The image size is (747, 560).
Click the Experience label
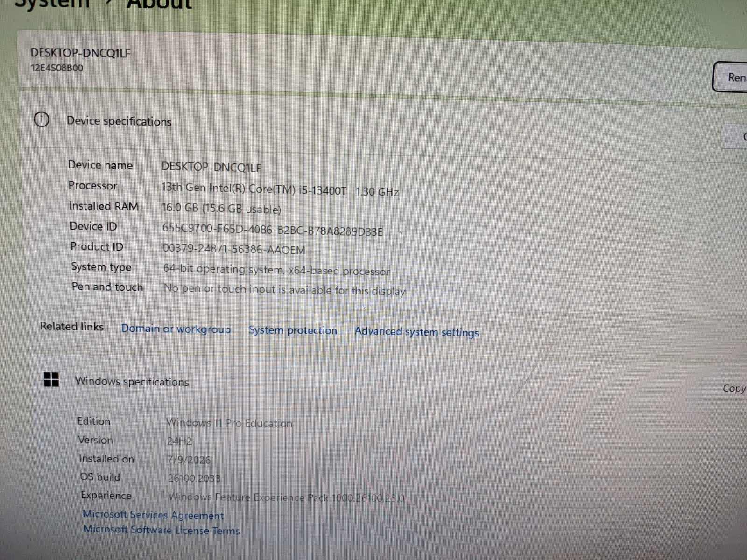[x=106, y=496]
